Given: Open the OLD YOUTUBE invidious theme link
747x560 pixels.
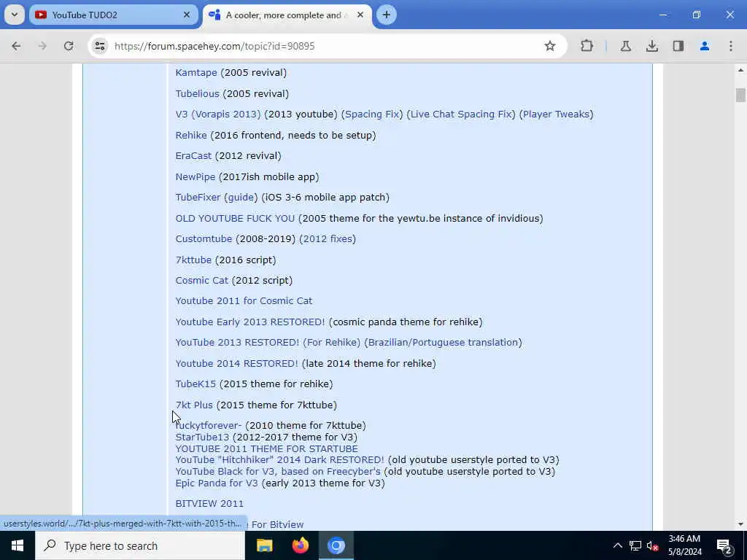Looking at the screenshot, I should (235, 218).
